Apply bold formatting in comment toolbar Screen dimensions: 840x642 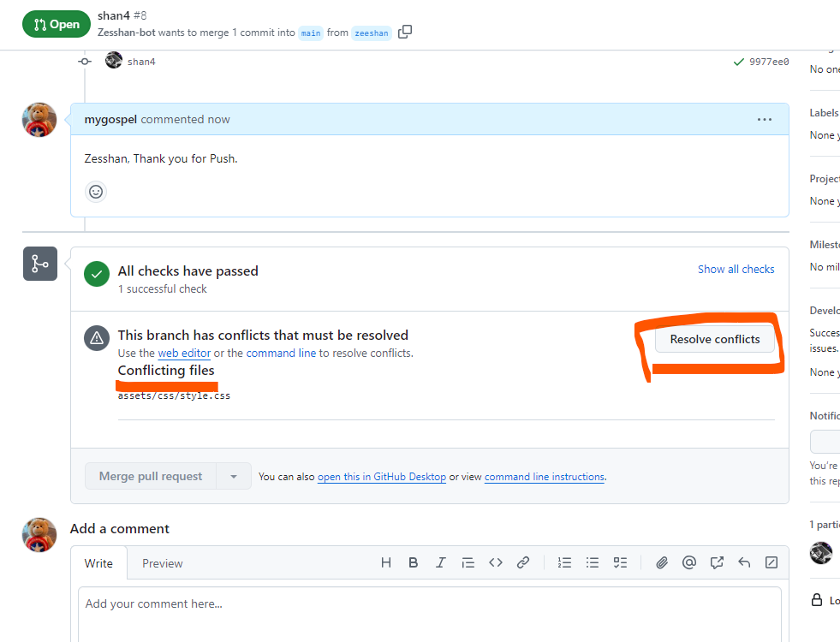point(413,562)
